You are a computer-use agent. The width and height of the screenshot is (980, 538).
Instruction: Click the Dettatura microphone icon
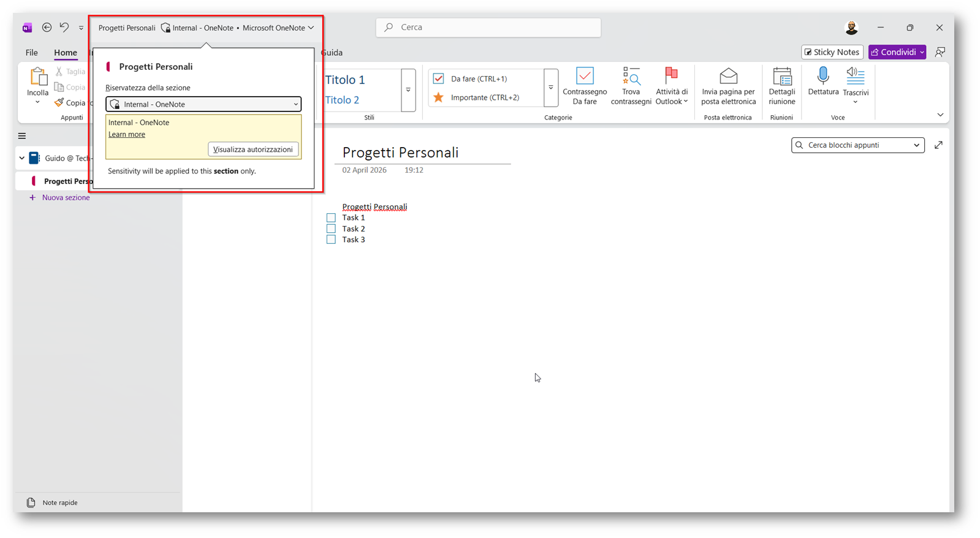click(x=822, y=77)
